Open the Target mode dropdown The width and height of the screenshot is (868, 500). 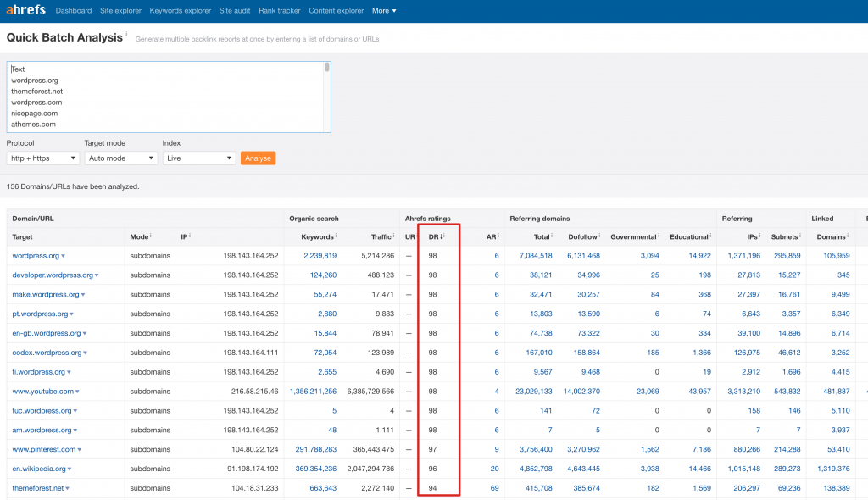(120, 158)
